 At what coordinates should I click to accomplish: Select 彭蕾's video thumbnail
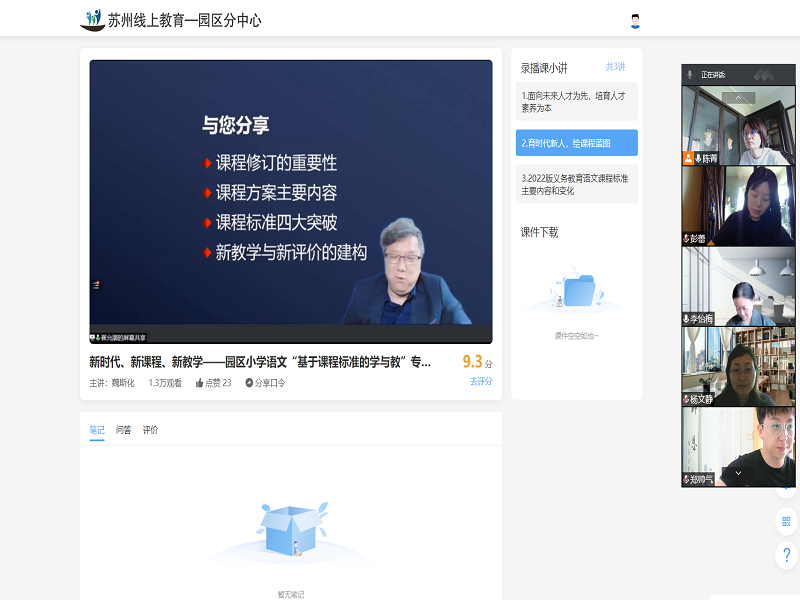(738, 206)
